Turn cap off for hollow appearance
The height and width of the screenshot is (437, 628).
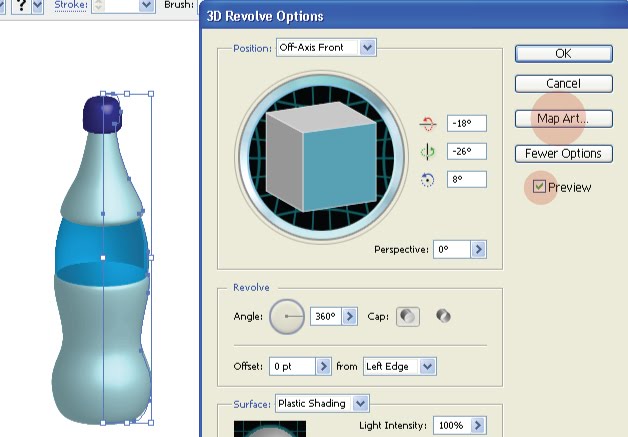click(443, 316)
